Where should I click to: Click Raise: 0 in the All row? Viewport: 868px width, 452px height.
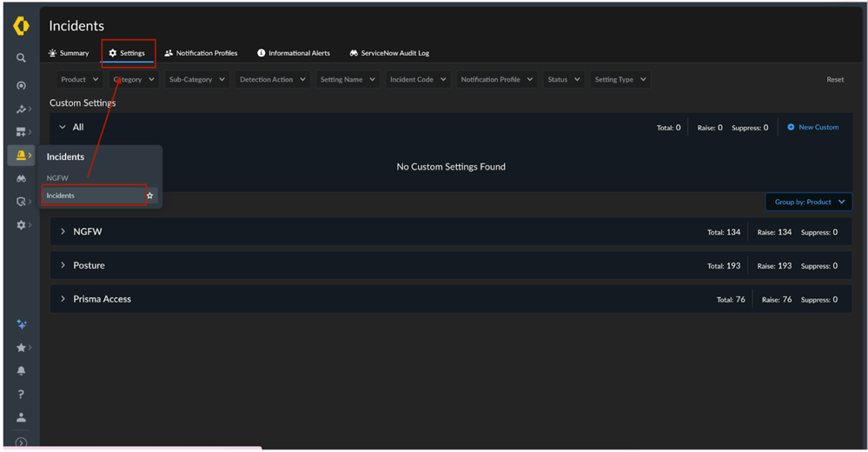point(710,128)
